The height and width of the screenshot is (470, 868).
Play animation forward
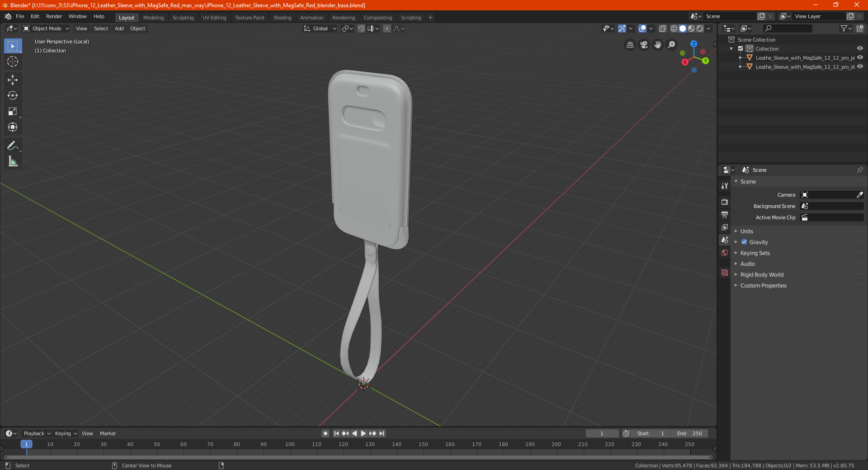coord(363,433)
